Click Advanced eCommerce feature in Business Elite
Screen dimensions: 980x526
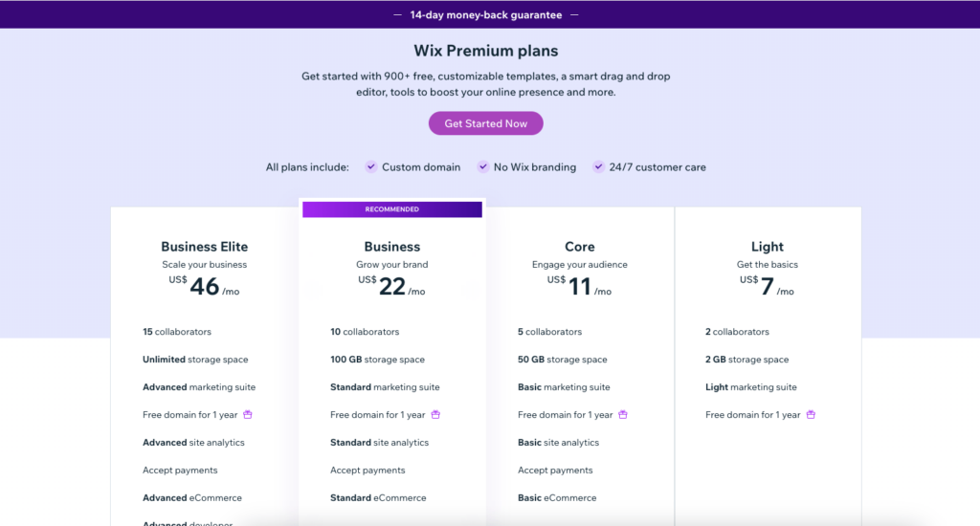191,498
